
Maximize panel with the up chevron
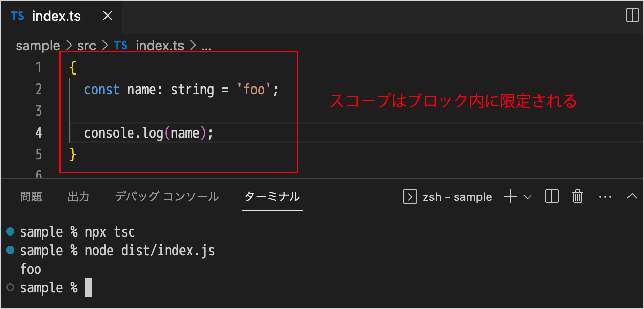632,197
